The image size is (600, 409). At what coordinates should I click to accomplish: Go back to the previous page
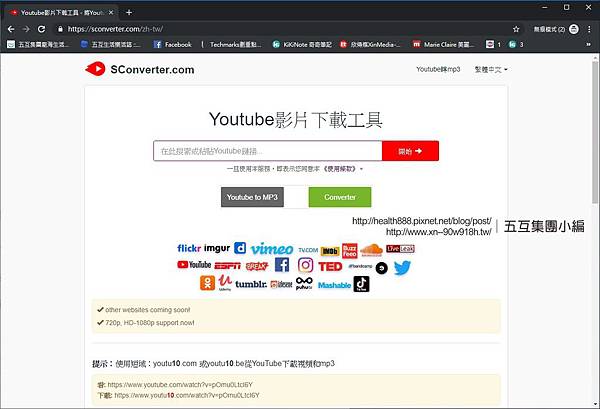pos(11,29)
